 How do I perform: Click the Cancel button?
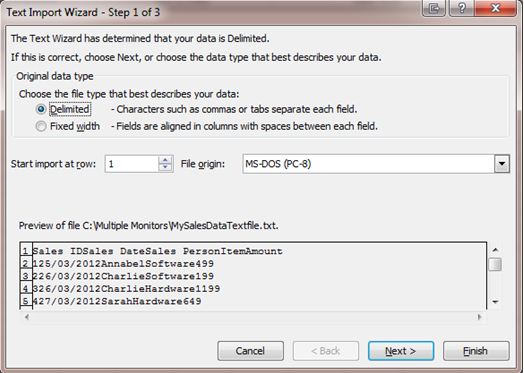tap(250, 351)
